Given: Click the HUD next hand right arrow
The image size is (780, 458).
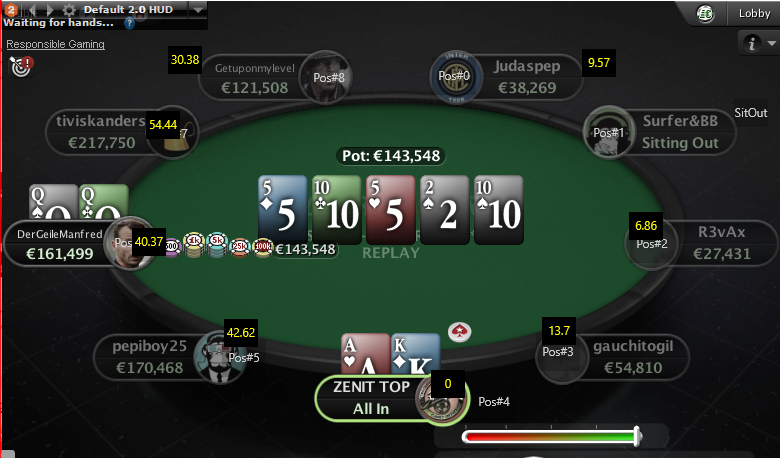Looking at the screenshot, I should (x=50, y=10).
